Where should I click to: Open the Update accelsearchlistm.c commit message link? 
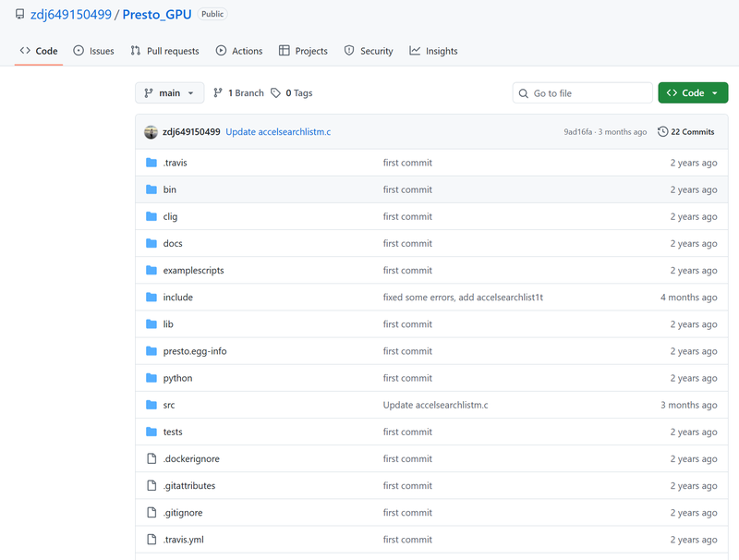click(278, 132)
